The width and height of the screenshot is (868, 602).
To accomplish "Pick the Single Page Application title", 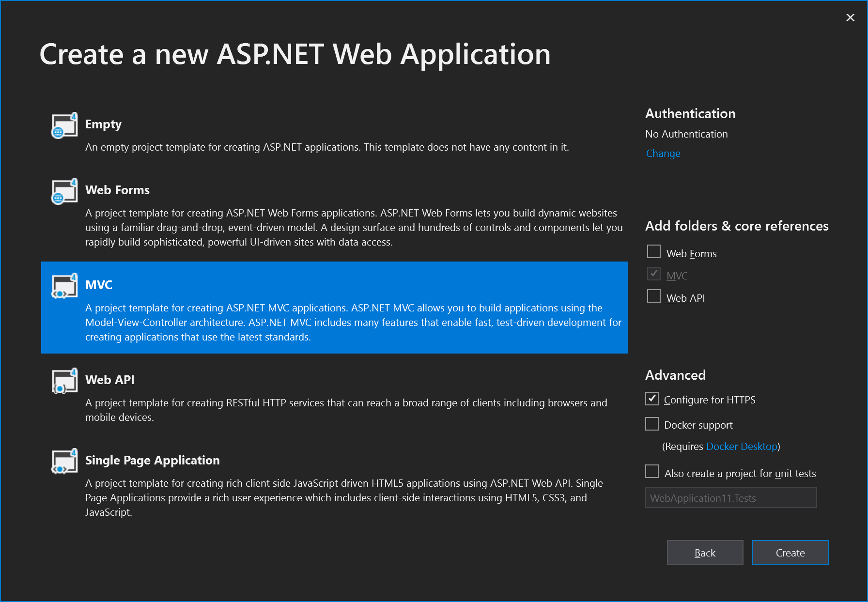I will pos(152,461).
